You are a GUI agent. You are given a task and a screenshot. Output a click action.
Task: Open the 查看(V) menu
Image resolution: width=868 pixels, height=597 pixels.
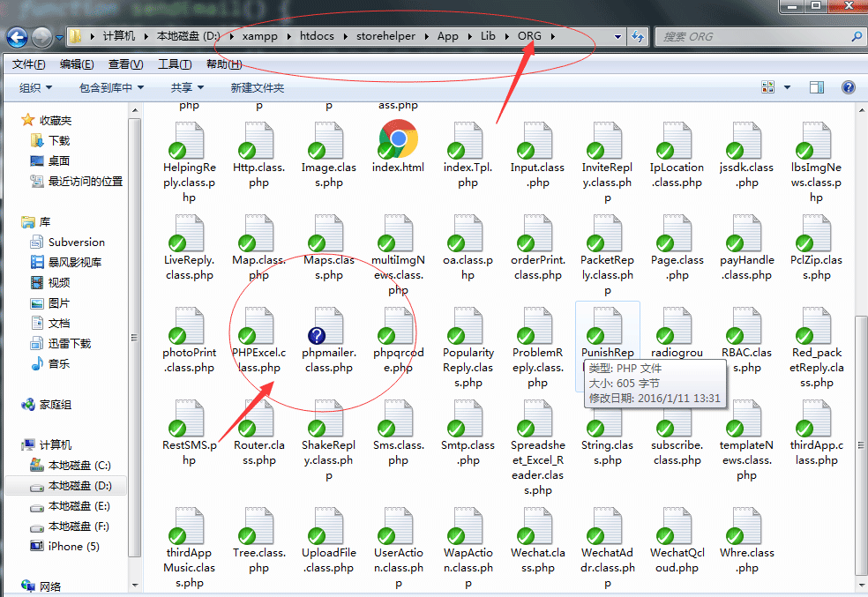(x=125, y=64)
